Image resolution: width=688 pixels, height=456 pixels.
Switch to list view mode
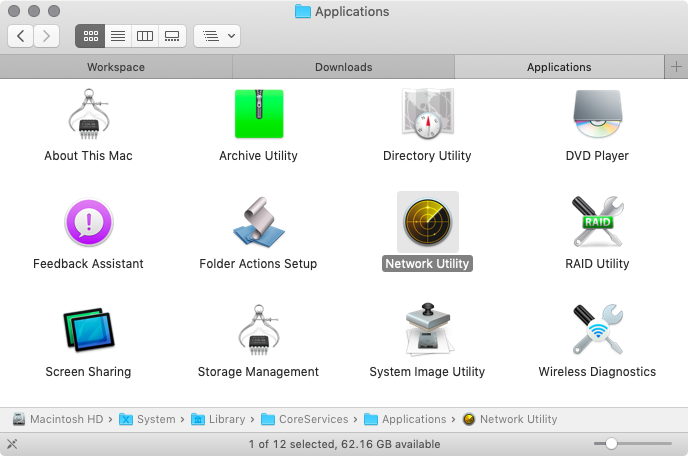point(118,36)
